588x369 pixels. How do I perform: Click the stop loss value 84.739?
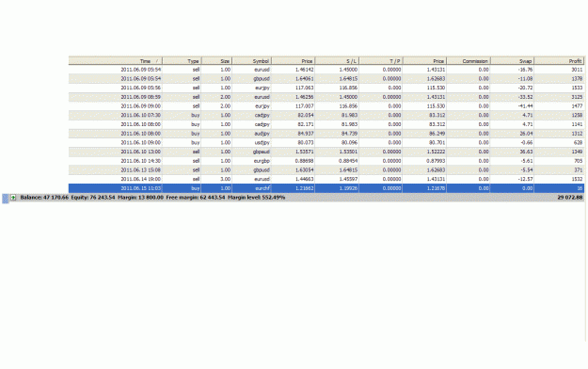[349, 134]
